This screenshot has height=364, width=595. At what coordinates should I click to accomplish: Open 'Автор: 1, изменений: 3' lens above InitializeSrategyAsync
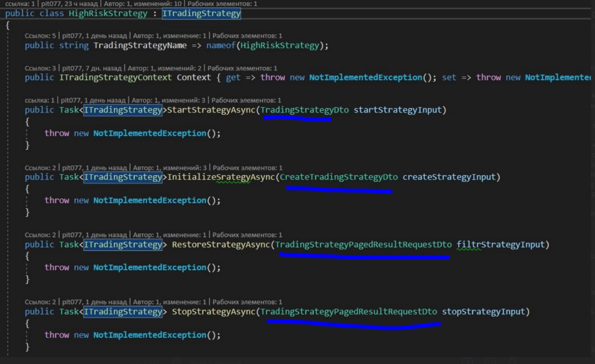click(x=170, y=168)
